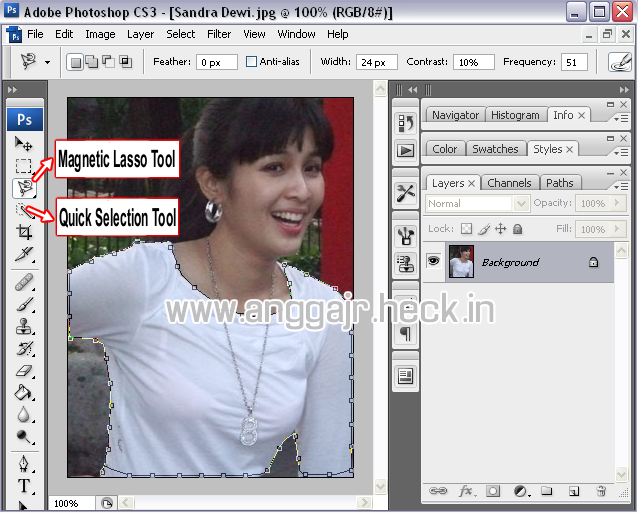Image resolution: width=638 pixels, height=515 pixels.
Task: Select the Magnetic Lasso tool in toolbox
Action: tap(24, 188)
